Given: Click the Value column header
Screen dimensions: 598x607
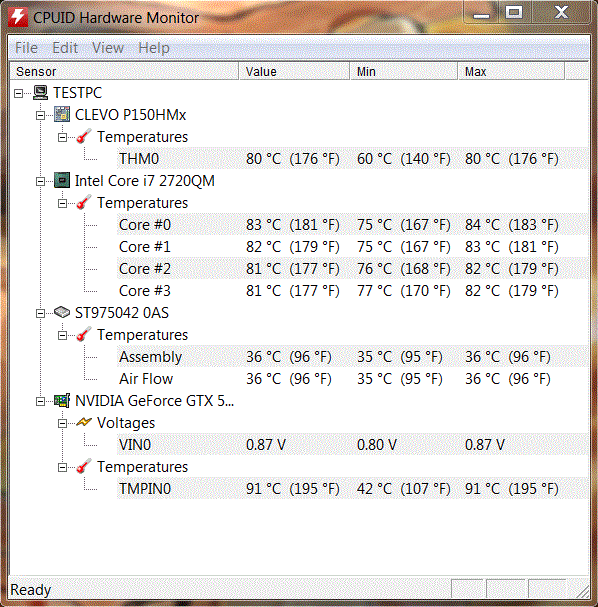Looking at the screenshot, I should [x=294, y=72].
